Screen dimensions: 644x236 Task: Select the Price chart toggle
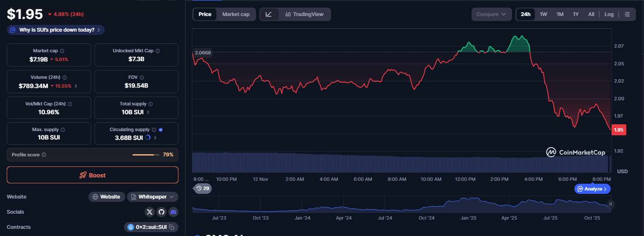[x=205, y=14]
